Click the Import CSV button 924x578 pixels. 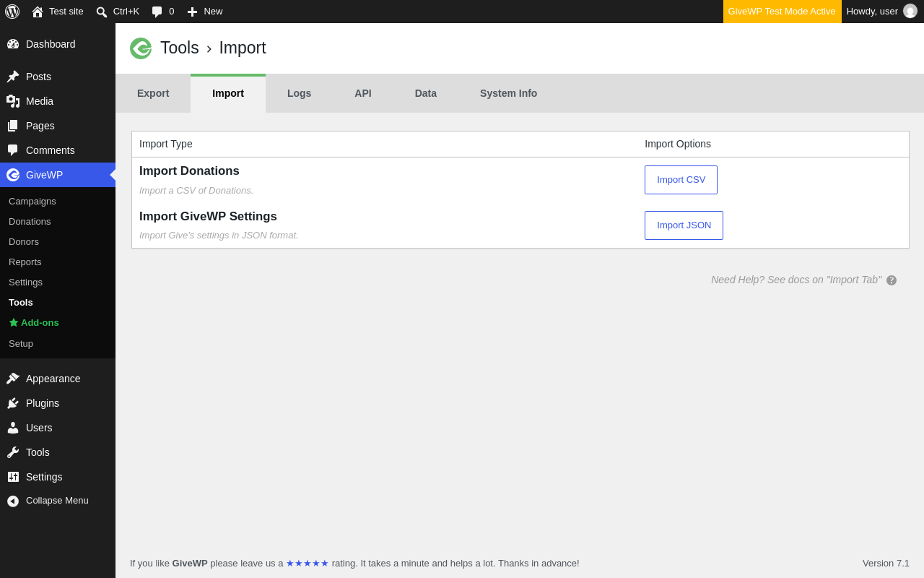[681, 180]
